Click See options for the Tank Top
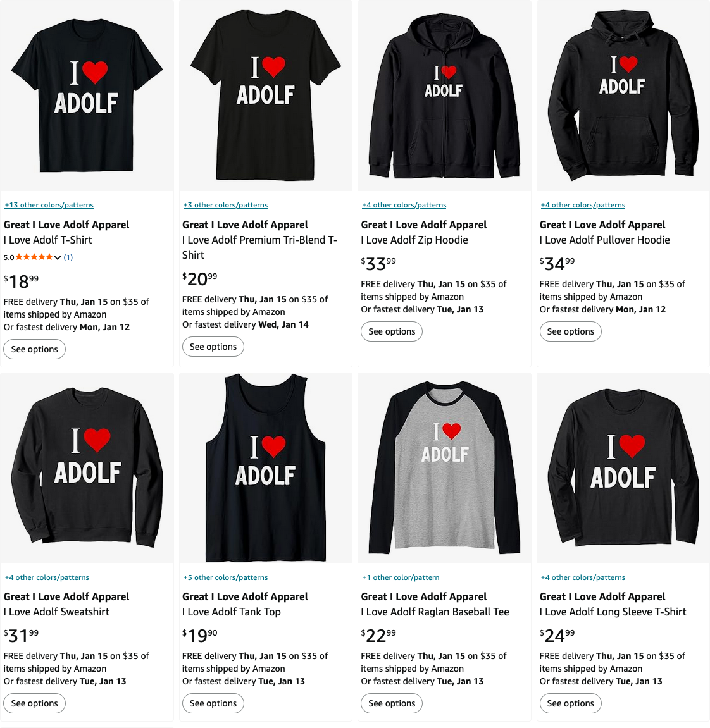Viewport: 710px width, 728px height. (x=213, y=703)
